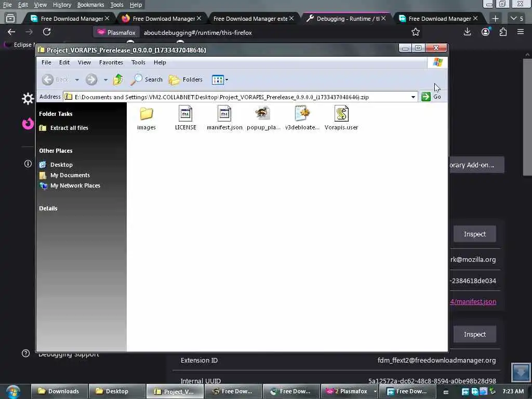The image size is (532, 399).
Task: Switch to Plasmafox taskbar group
Action: (350, 392)
